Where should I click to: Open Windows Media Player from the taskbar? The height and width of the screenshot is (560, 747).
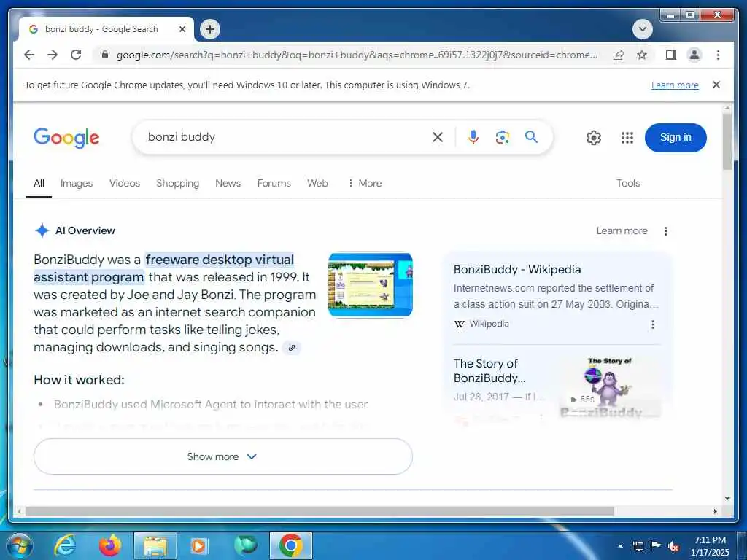[x=198, y=545]
